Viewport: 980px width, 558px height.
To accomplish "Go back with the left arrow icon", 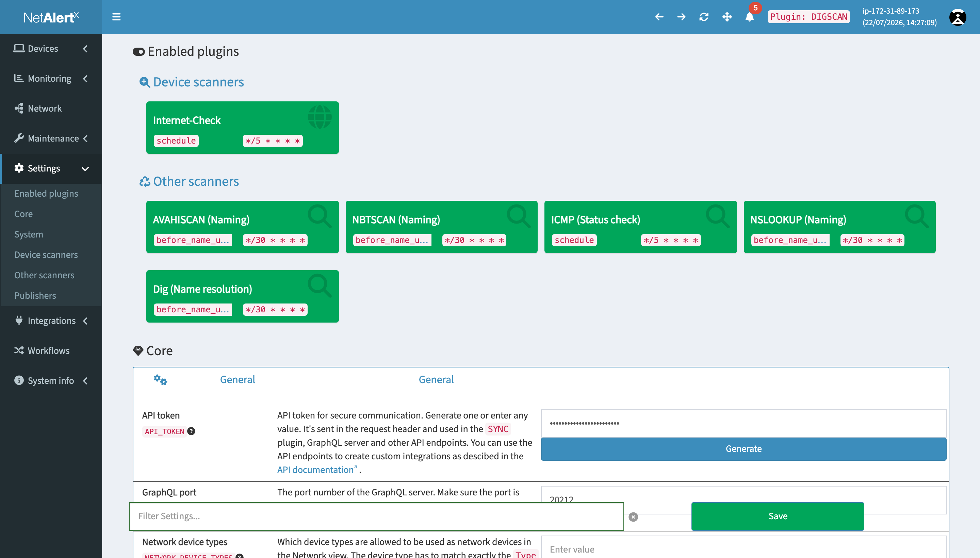I will (x=659, y=17).
